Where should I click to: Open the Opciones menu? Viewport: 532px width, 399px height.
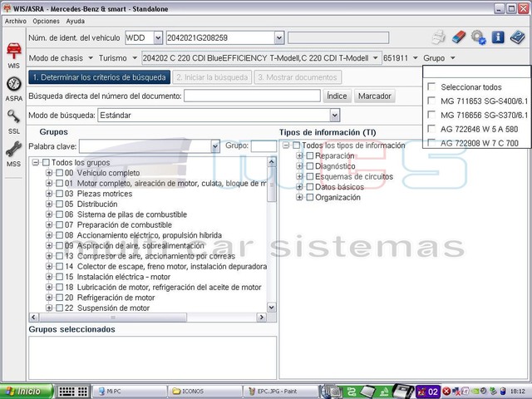pyautogui.click(x=47, y=21)
